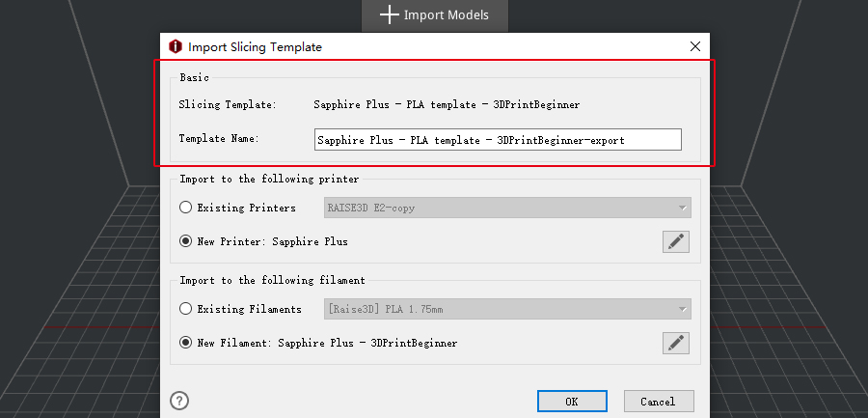Select the Existing Printers radio button
Viewport: 868px width, 418px height.
tap(186, 208)
